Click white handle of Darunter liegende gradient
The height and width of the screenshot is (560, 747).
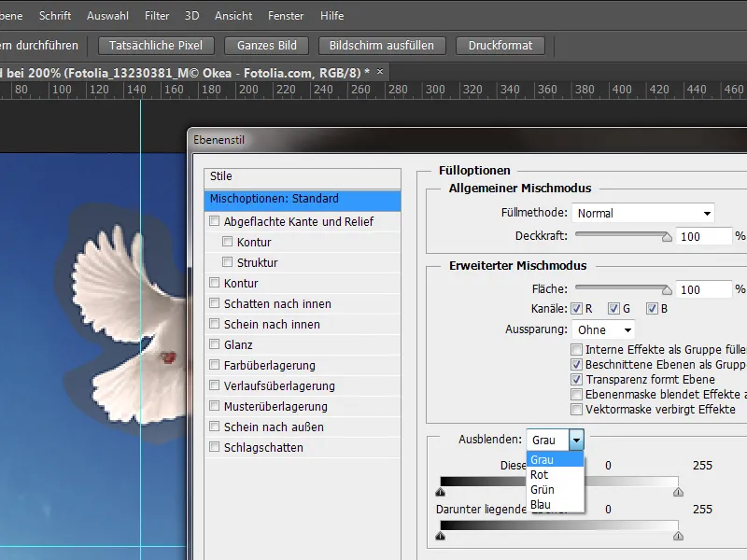pos(679,536)
